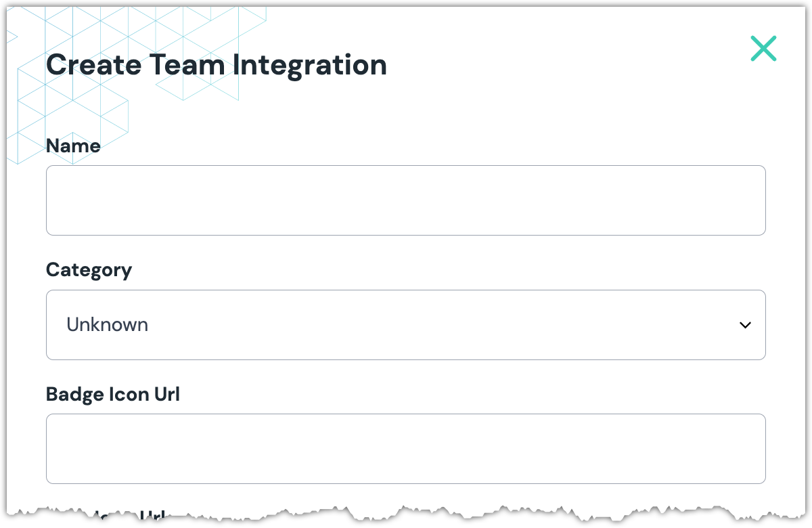The image size is (812, 528).
Task: Click the Create Team Integration heading
Action: 216,65
